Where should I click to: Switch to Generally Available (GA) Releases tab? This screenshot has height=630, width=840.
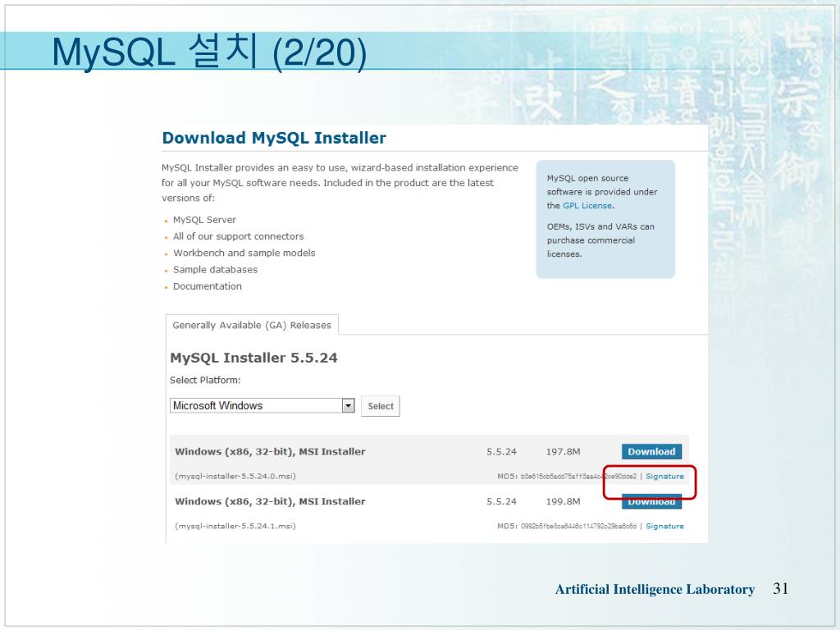(x=252, y=325)
